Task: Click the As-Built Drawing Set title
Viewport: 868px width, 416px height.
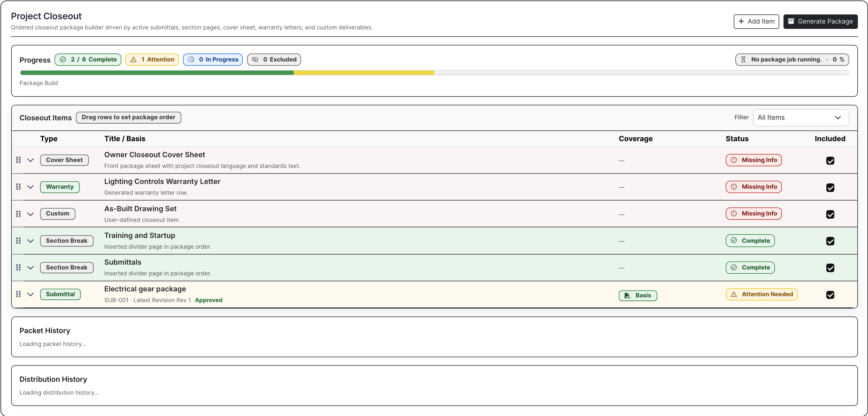Action: pyautogui.click(x=140, y=209)
